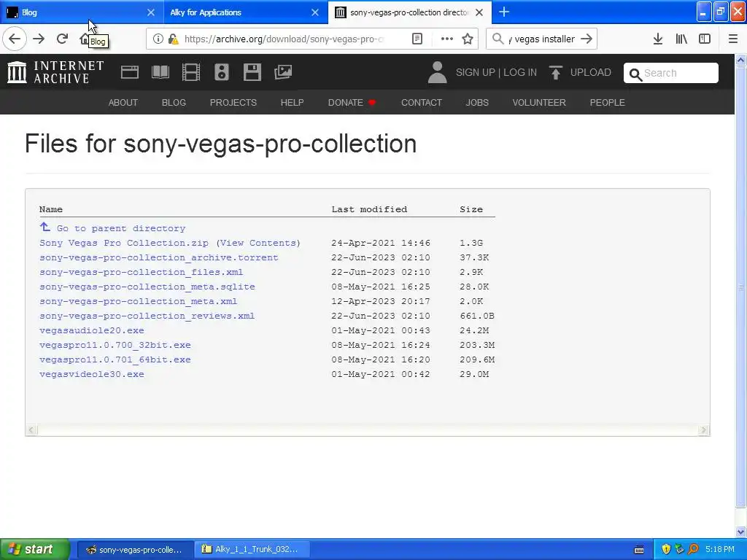Reload the current page
This screenshot has width=747, height=560.
(x=63, y=39)
